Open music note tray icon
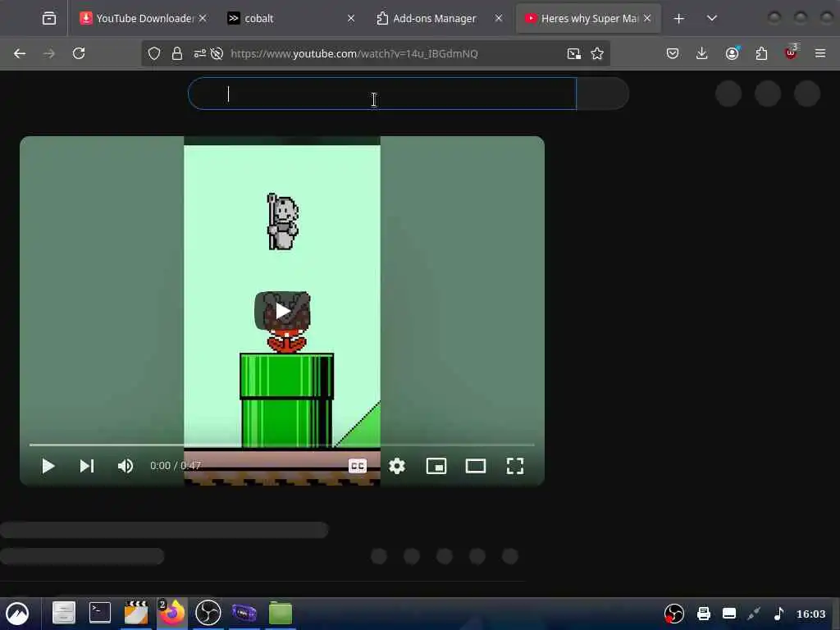 click(779, 614)
